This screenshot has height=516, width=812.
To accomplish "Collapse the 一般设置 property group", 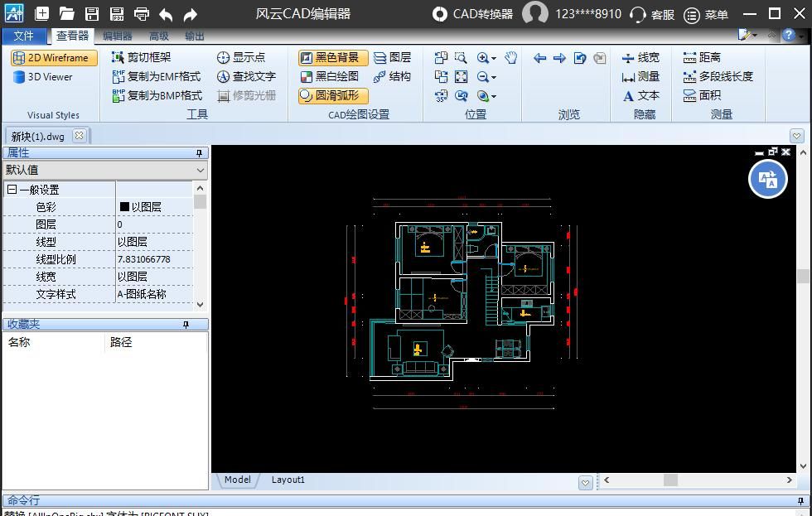I will (12, 190).
